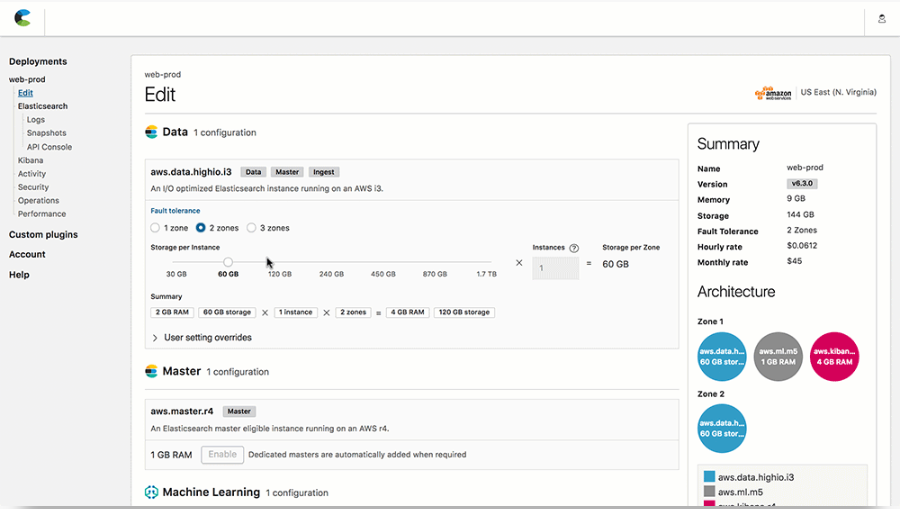The height and width of the screenshot is (509, 900).
Task: Click the Elasticsearch icon beside Master heading
Action: 152,371
